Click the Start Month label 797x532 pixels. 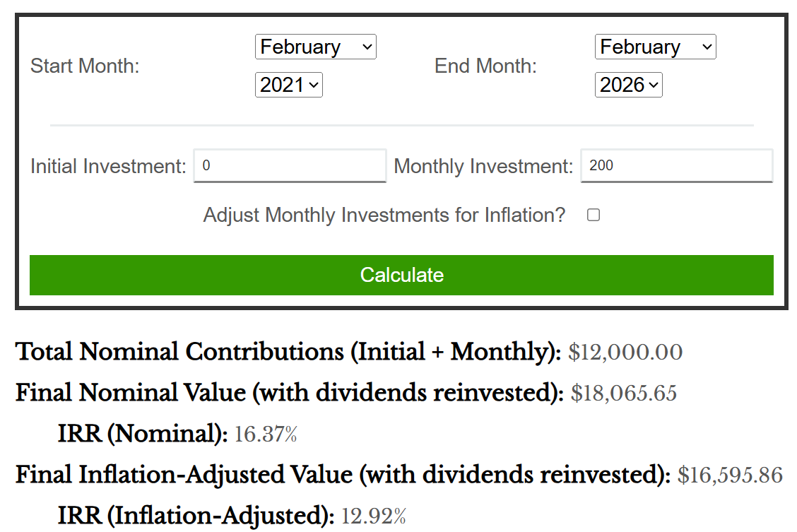85,66
